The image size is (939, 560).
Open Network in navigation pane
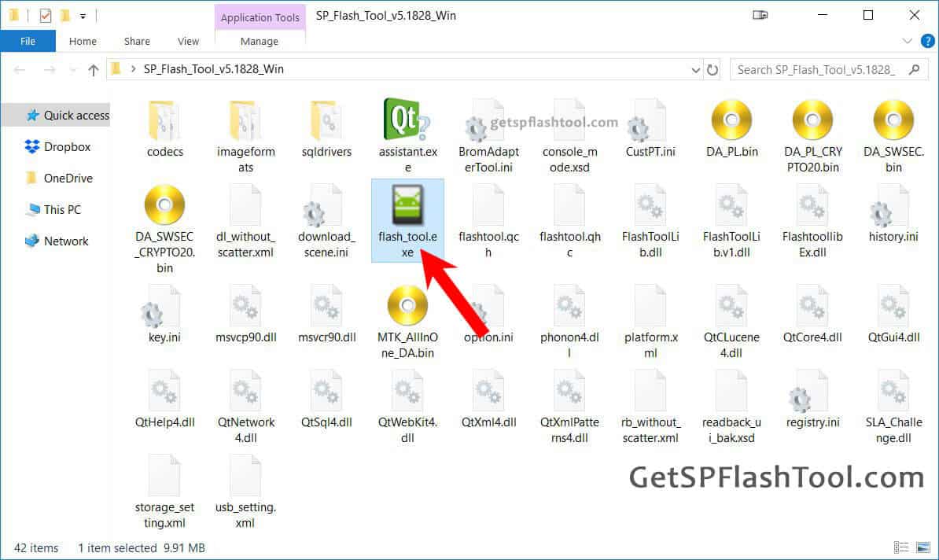57,241
